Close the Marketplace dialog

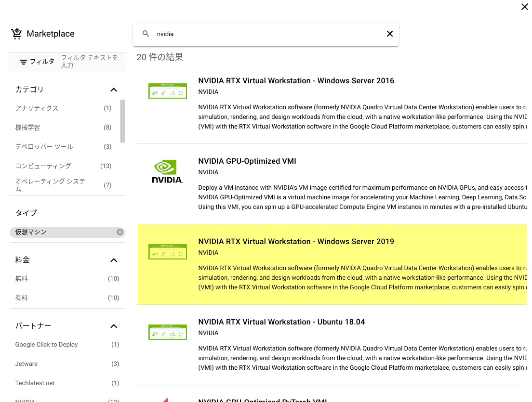click(x=525, y=7)
